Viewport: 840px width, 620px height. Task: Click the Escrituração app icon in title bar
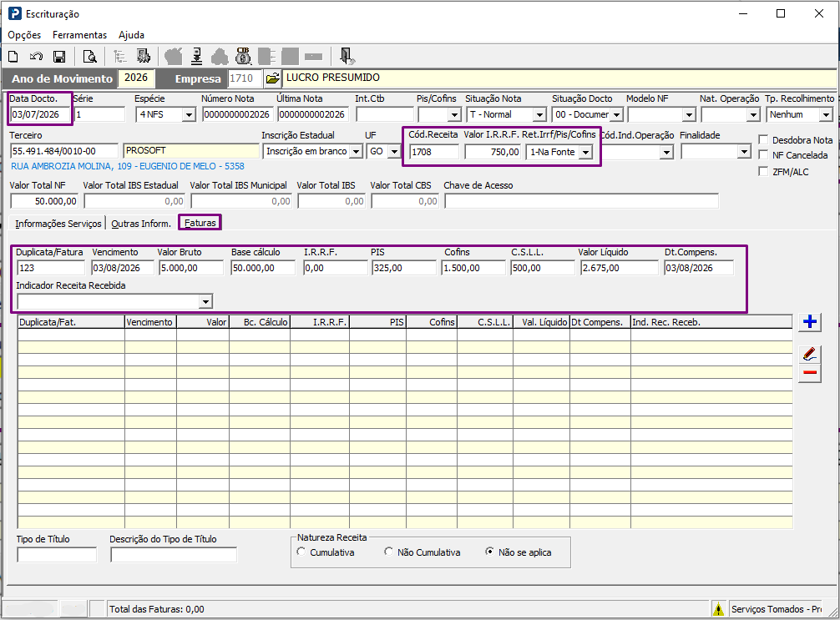tap(14, 13)
